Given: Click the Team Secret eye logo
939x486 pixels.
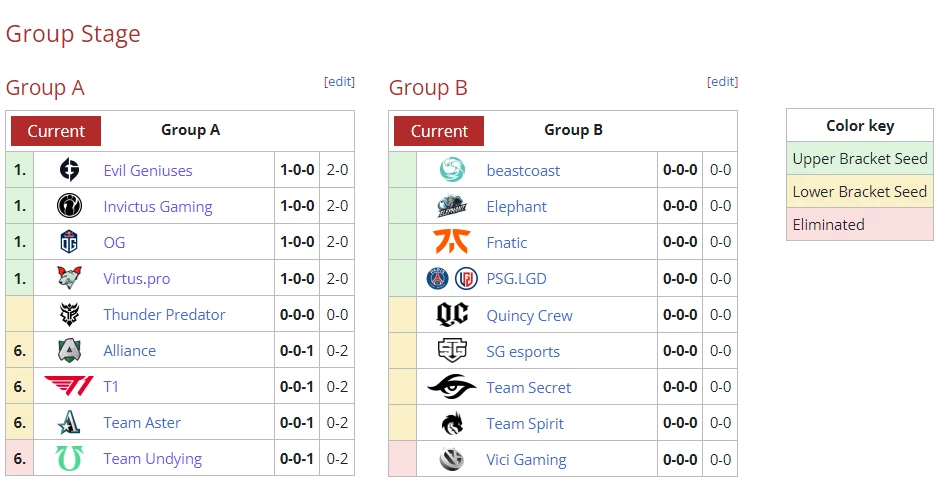Looking at the screenshot, I should point(452,387).
